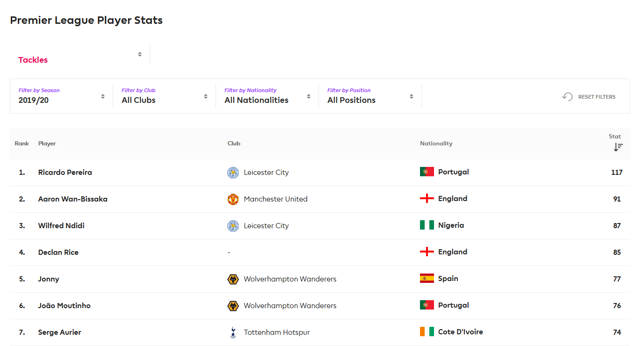Click the Rank column header

(x=22, y=144)
